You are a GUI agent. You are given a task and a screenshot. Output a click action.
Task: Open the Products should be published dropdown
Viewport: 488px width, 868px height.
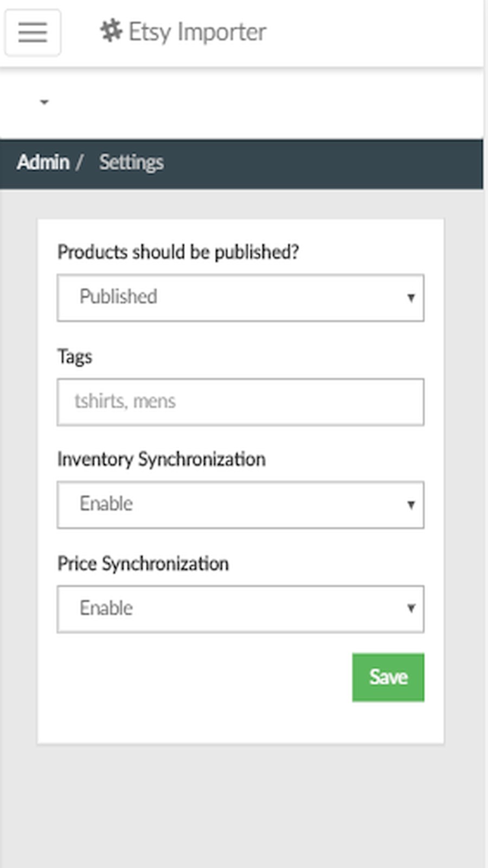240,297
